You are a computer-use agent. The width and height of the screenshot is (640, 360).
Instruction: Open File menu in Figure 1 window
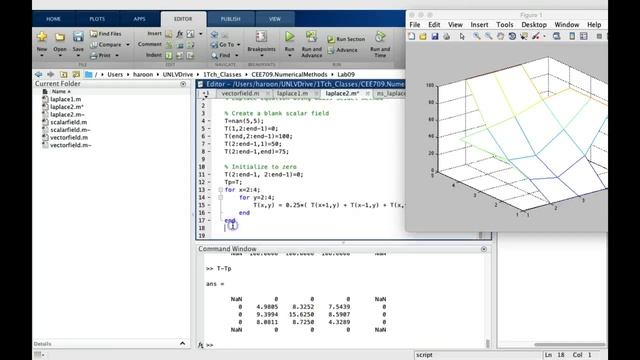point(415,25)
